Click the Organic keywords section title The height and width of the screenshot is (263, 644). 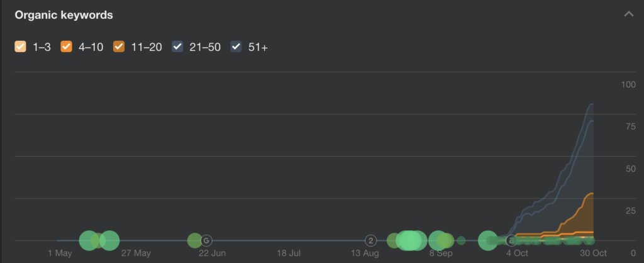(64, 15)
